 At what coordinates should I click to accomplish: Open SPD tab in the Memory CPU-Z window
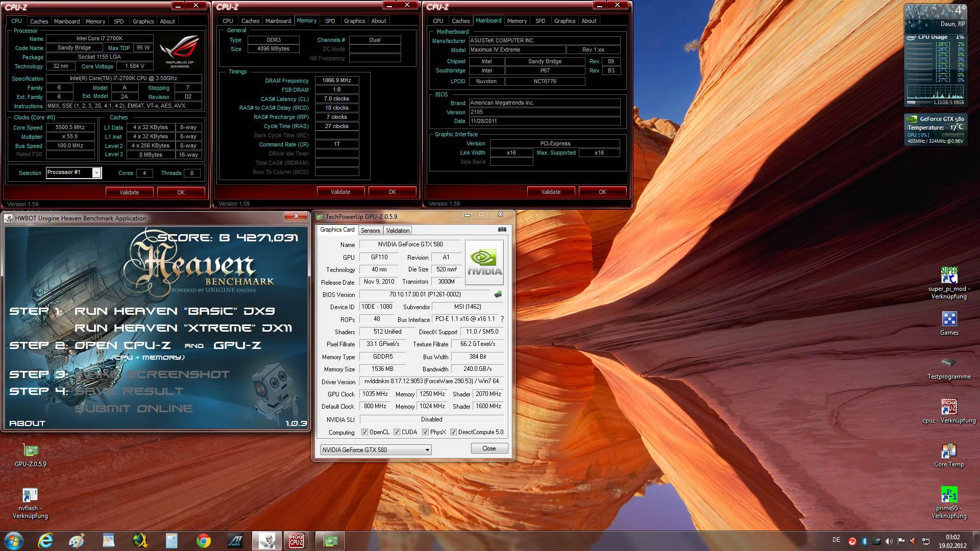[330, 21]
